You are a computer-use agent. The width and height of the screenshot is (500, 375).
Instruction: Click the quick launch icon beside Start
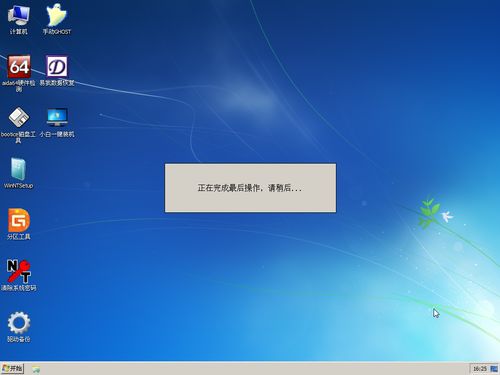36,369
